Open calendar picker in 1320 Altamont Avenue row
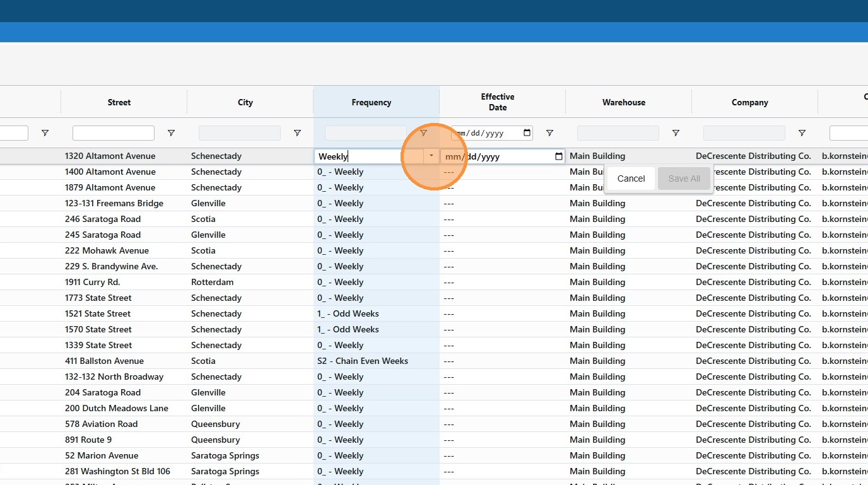 [558, 156]
